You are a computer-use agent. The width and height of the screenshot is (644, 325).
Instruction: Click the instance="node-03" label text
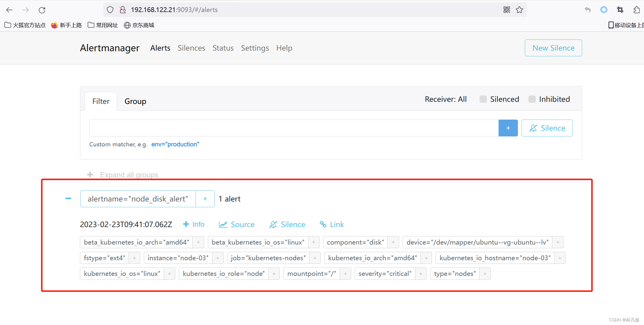pos(178,258)
